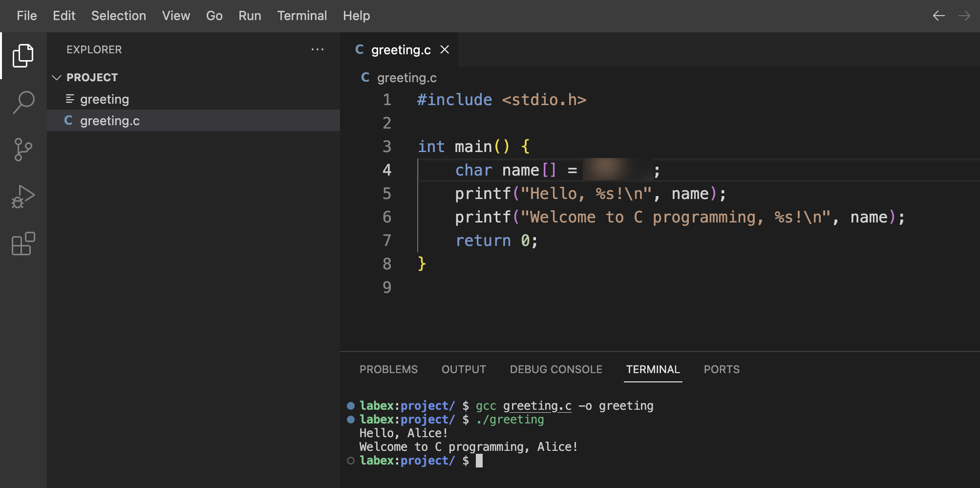The height and width of the screenshot is (488, 980).
Task: Open the Extensions view icon
Action: 23,244
